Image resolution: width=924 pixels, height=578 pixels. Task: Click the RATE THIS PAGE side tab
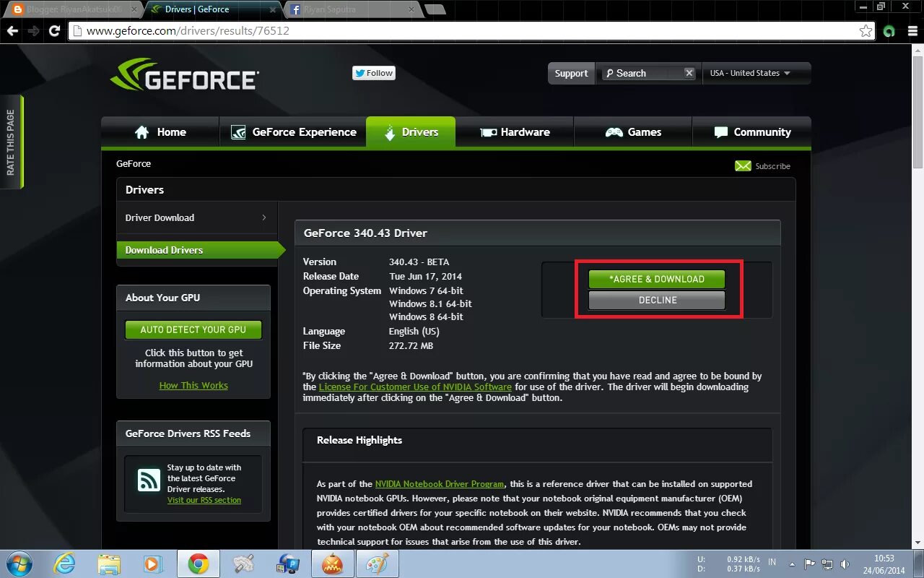12,142
